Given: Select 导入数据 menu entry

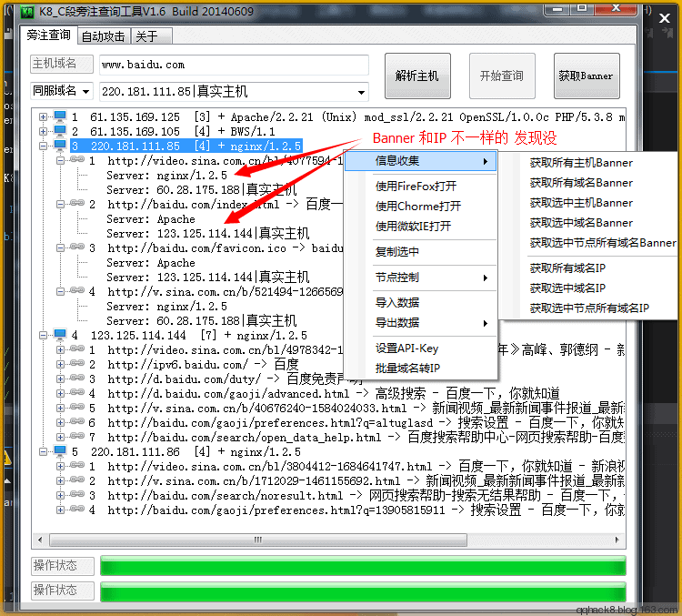Looking at the screenshot, I should click(x=397, y=303).
